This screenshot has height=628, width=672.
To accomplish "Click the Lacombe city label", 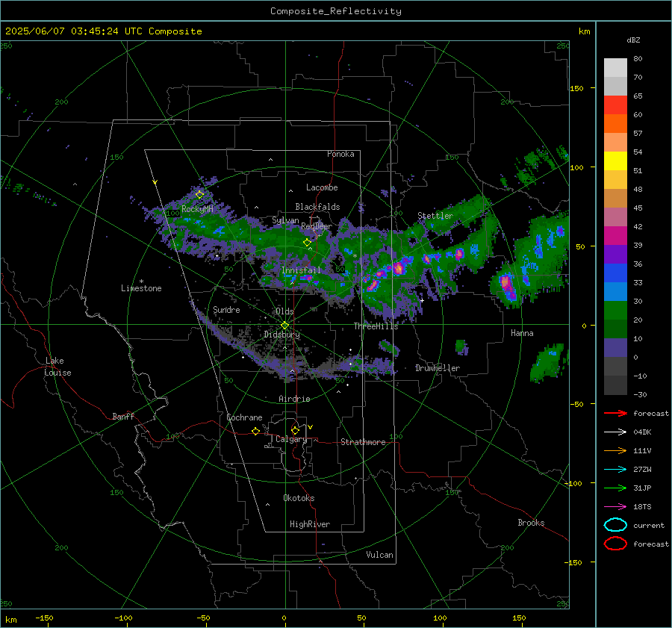I will click(322, 187).
